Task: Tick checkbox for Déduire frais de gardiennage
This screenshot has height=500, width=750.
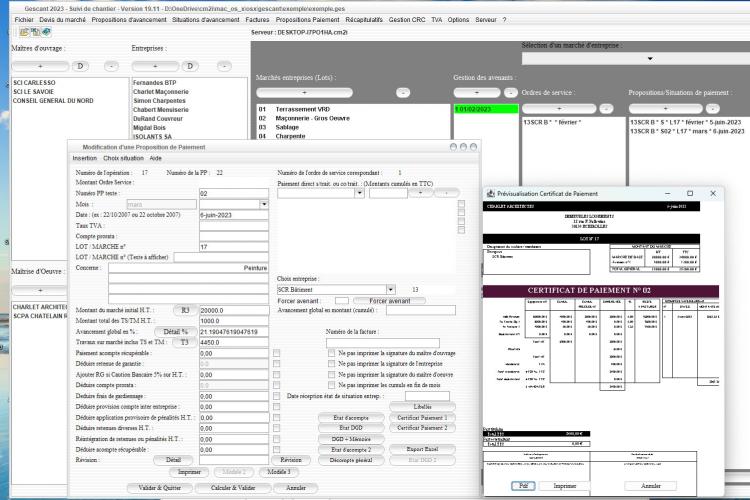Action: click(276, 396)
